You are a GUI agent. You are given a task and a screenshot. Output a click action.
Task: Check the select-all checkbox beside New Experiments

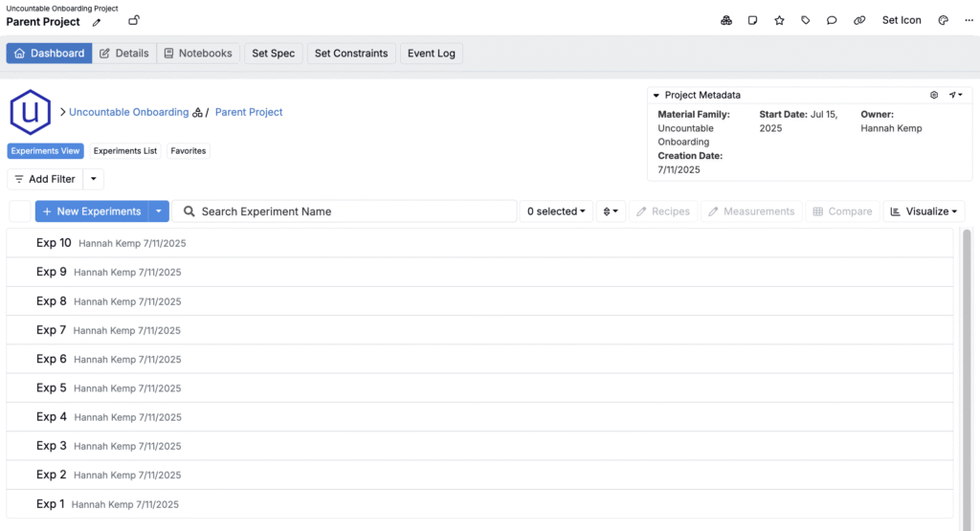(20, 211)
